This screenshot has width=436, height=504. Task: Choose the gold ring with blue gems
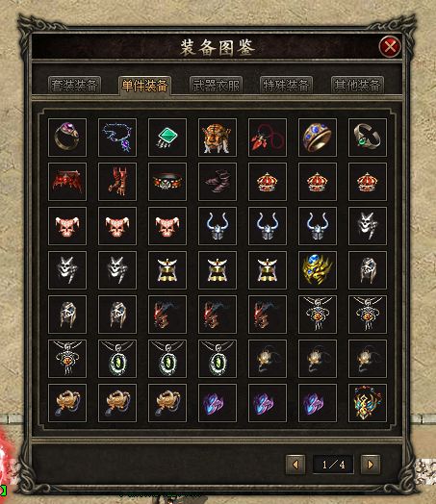pyautogui.click(x=318, y=138)
